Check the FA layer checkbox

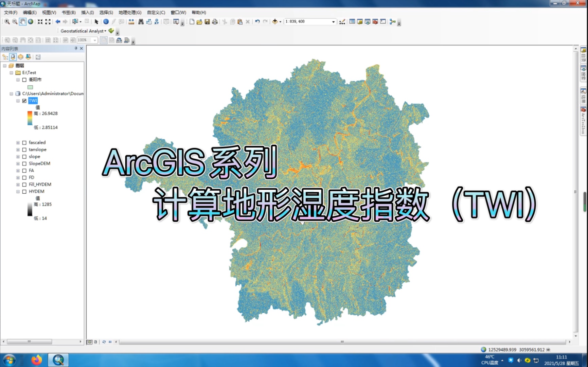pyautogui.click(x=24, y=171)
